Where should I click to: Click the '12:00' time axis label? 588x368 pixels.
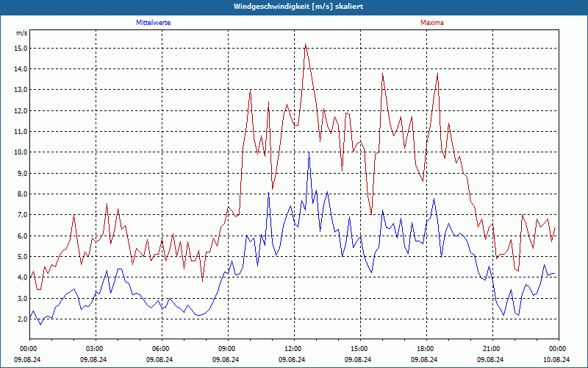tap(293, 349)
